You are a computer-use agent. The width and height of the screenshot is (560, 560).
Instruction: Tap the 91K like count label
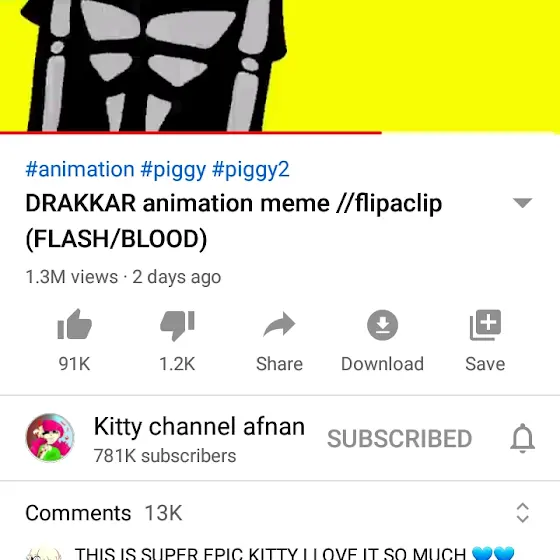(74, 364)
